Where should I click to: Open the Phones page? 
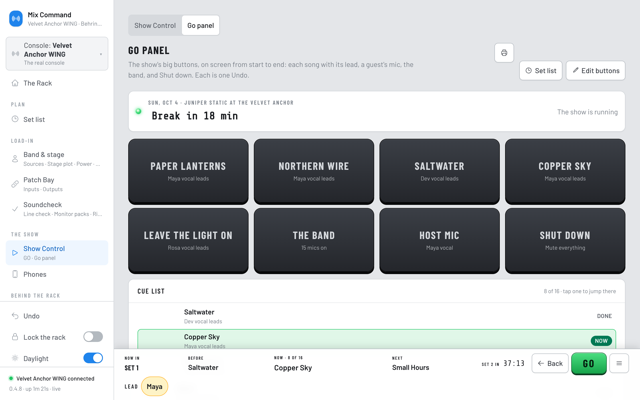tap(57, 274)
